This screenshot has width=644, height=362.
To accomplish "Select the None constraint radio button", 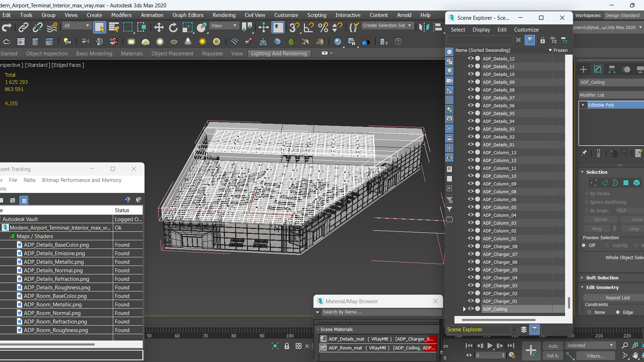I will point(589,312).
